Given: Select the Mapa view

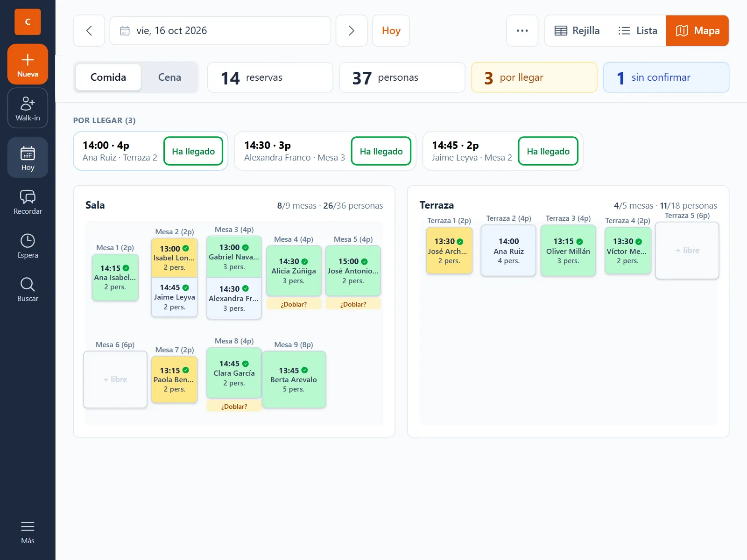Looking at the screenshot, I should coord(698,31).
